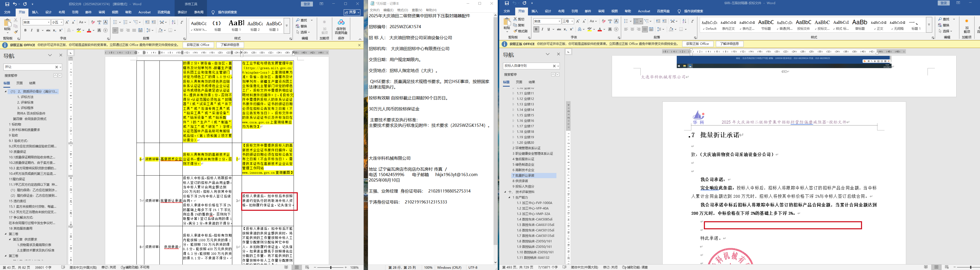Shrink font size in 华科 Word ribbon
Image resolution: width=980 pixels, height=270 pixels.
584,21
